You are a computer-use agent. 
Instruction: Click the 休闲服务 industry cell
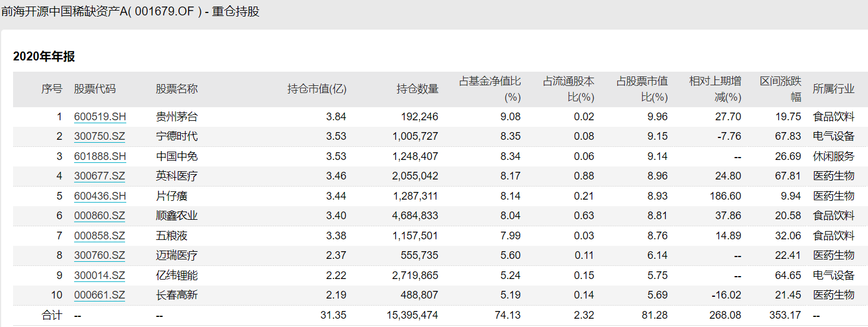point(834,156)
